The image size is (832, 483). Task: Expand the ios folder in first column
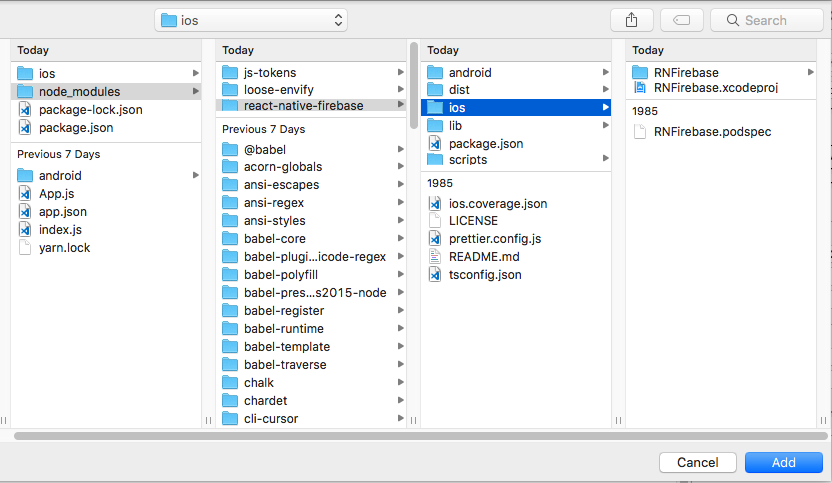coord(196,73)
